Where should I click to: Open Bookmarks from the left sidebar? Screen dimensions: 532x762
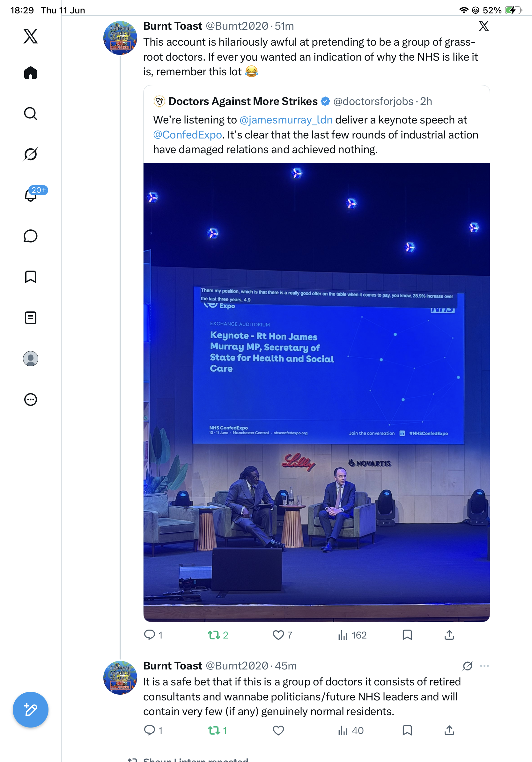click(31, 276)
